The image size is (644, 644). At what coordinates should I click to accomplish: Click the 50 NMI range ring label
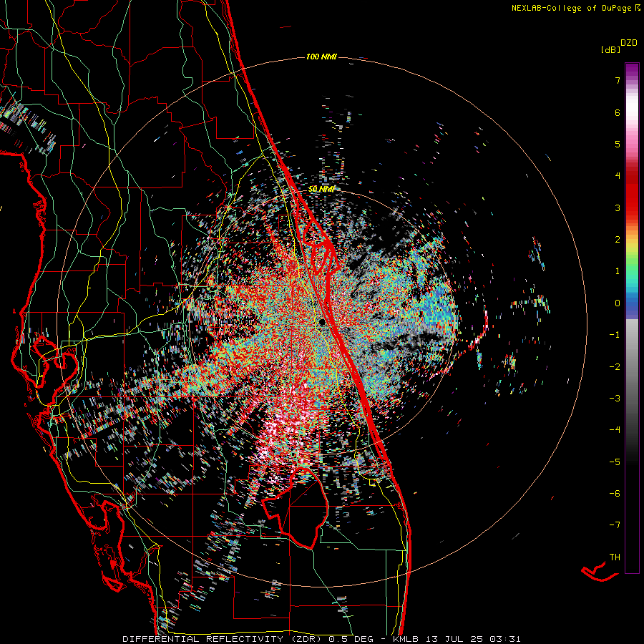coord(321,189)
